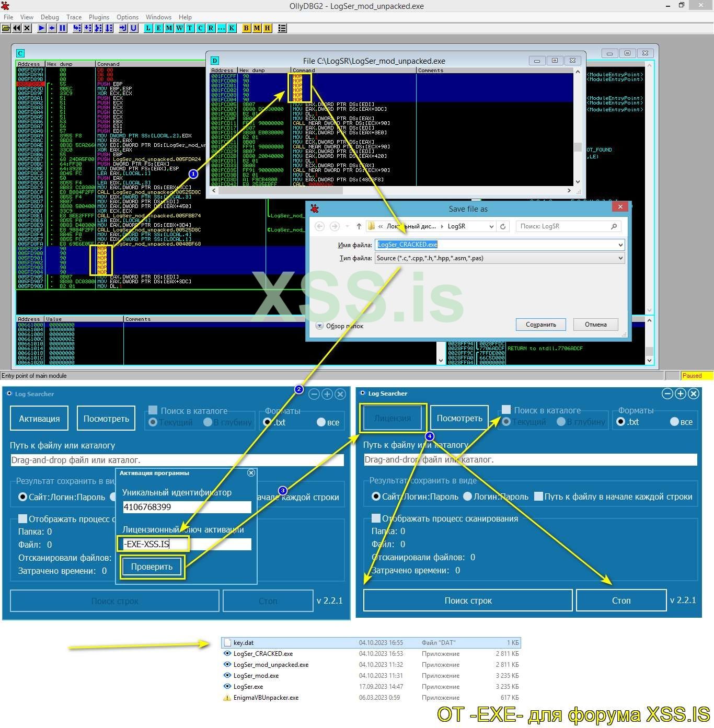714x728 pixels.
Task: Click the Step into toolbar icon
Action: pos(77,28)
